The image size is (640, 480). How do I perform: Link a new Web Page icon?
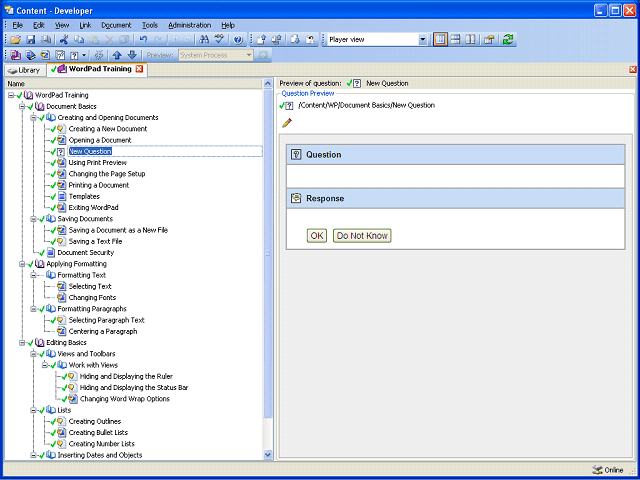click(x=60, y=55)
